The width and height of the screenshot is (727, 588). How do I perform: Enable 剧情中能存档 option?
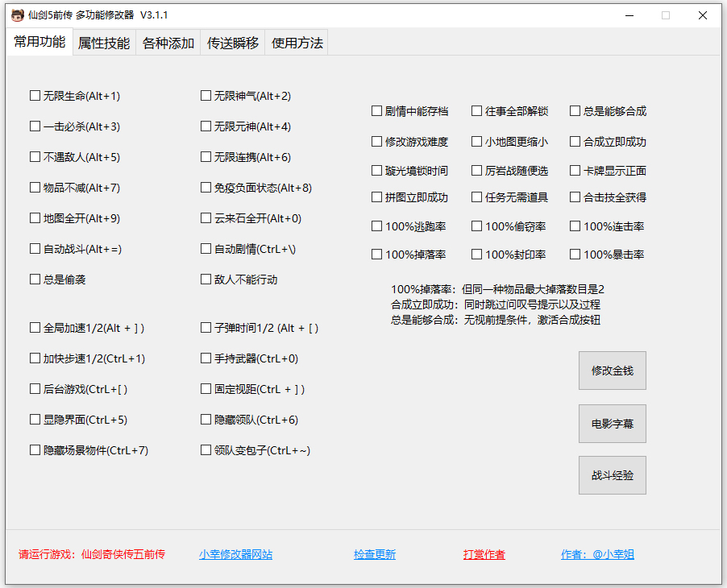coord(376,111)
